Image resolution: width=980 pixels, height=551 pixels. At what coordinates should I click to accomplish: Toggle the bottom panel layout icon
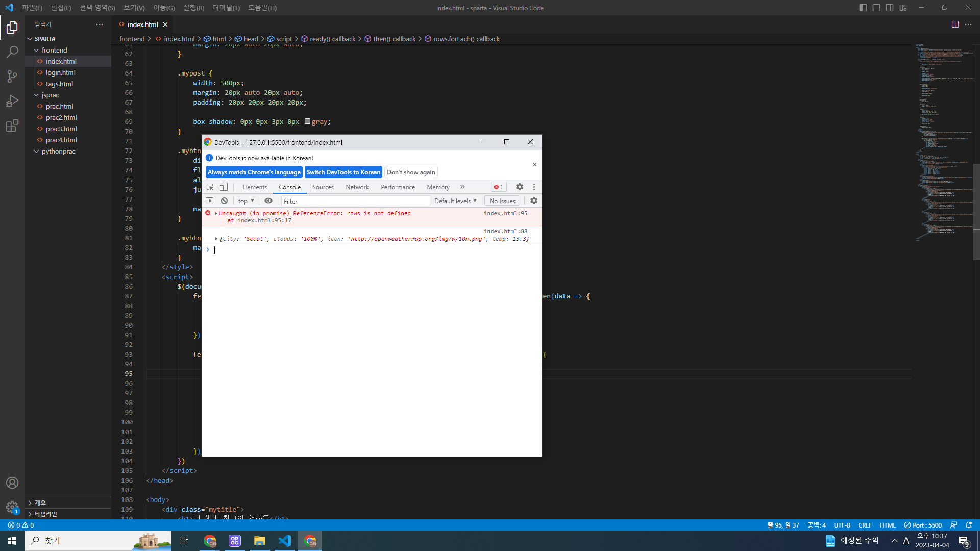coord(876,8)
